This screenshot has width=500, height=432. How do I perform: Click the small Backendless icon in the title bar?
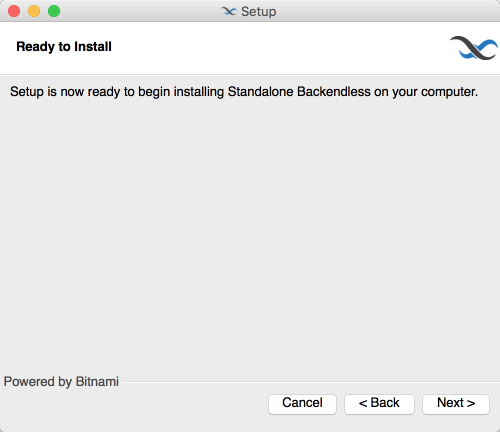(x=229, y=12)
